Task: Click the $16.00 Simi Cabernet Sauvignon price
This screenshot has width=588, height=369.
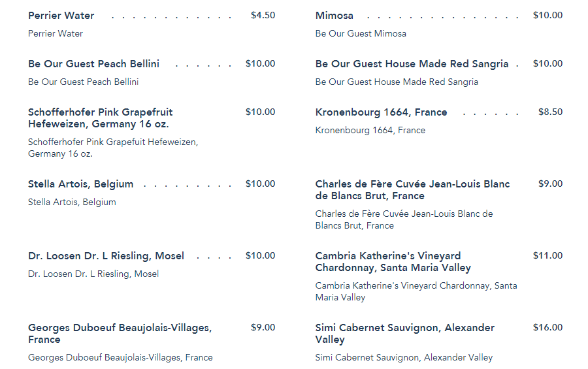Action: 547,328
